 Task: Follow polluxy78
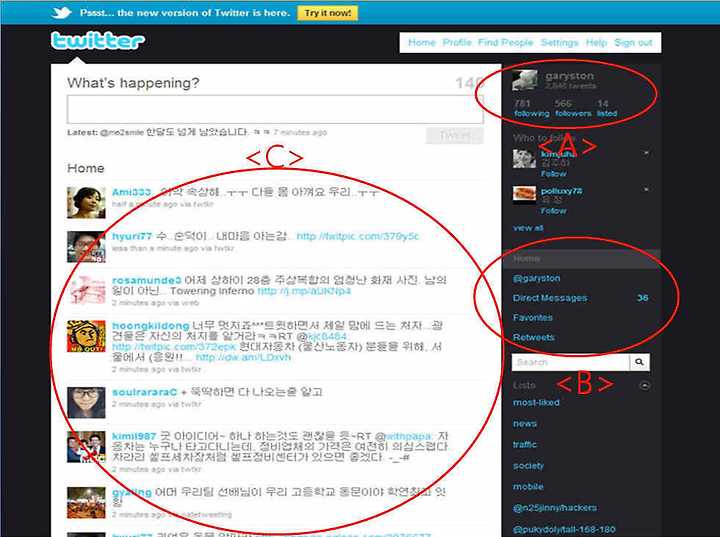pos(553,211)
